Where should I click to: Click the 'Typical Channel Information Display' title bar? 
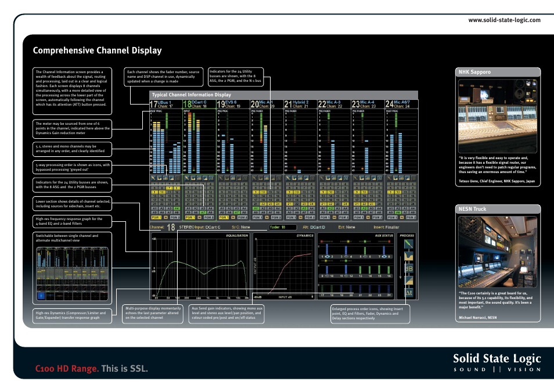284,95
